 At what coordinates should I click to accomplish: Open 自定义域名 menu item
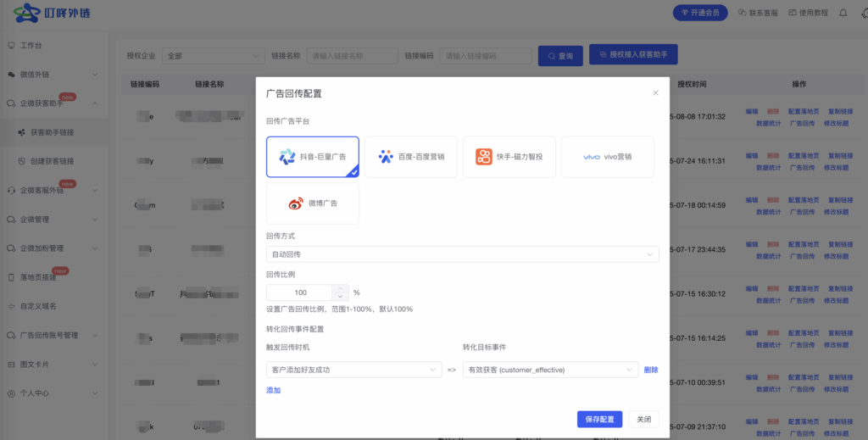[53, 306]
